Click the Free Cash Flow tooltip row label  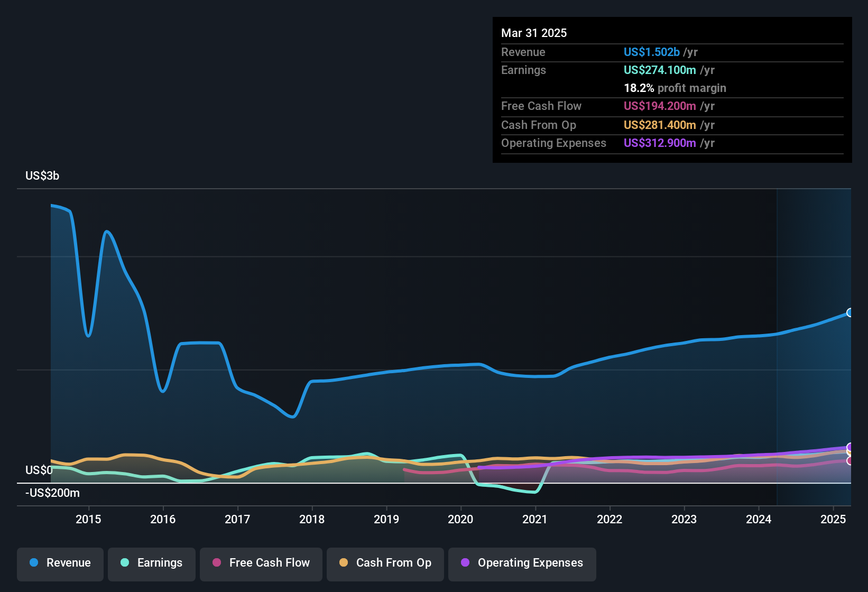(x=541, y=106)
